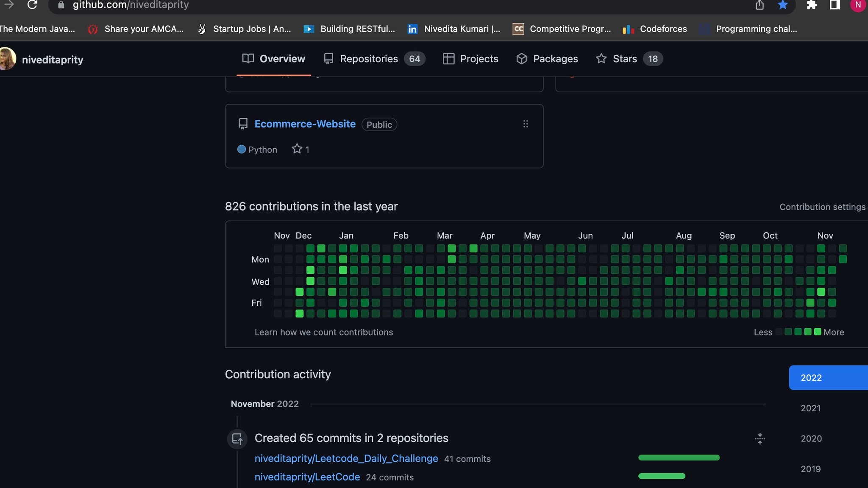
Task: Open Contribution settings dropdown
Action: [x=822, y=207]
